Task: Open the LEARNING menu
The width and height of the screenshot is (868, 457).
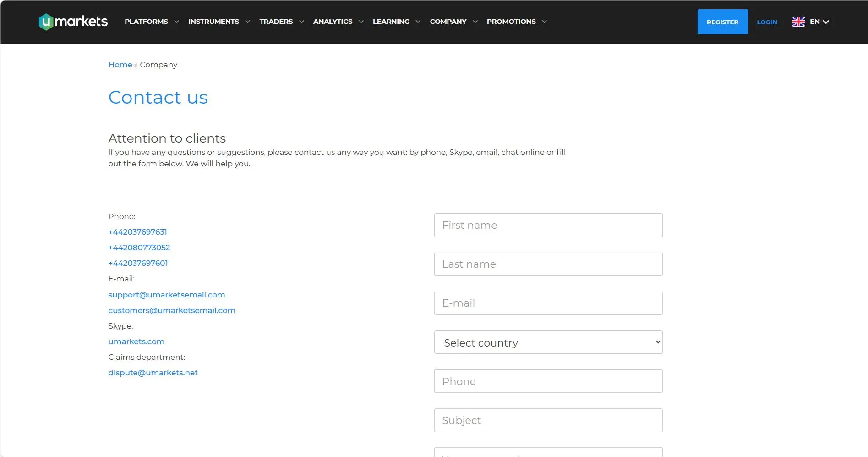Action: (x=391, y=22)
